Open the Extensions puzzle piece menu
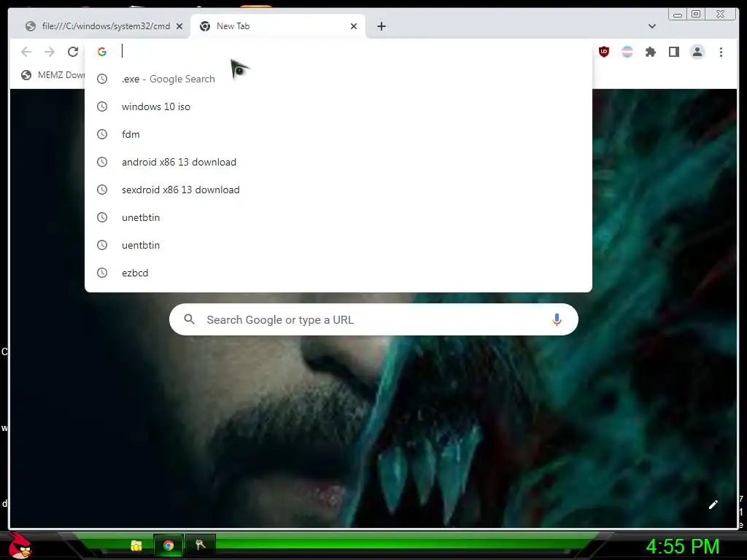The image size is (747, 560). 651,52
